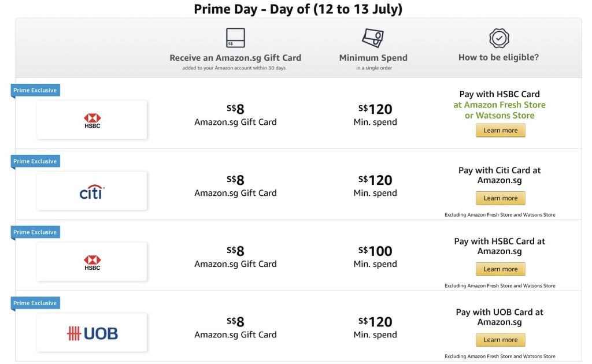The image size is (592, 364).
Task: Select the HSBC logo in the S$100 row
Action: click(x=92, y=262)
